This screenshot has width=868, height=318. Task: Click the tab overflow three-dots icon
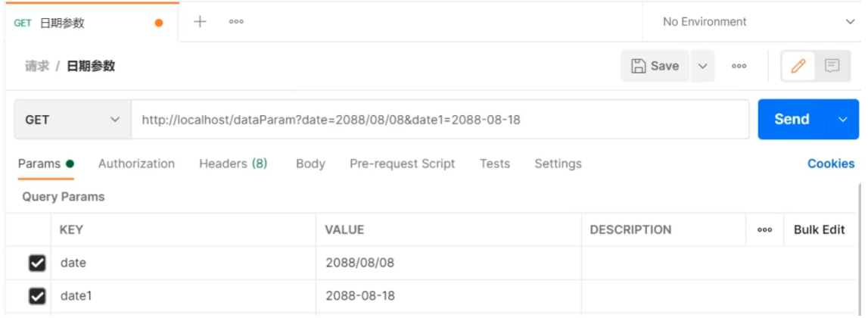[x=236, y=22]
